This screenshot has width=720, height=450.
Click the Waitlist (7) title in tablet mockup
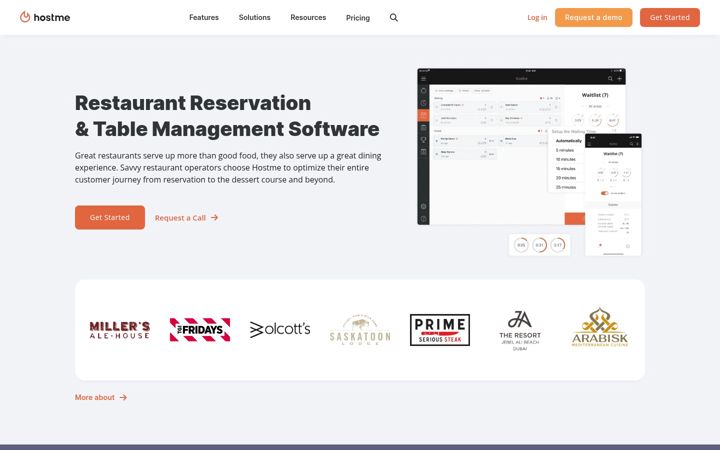(595, 95)
